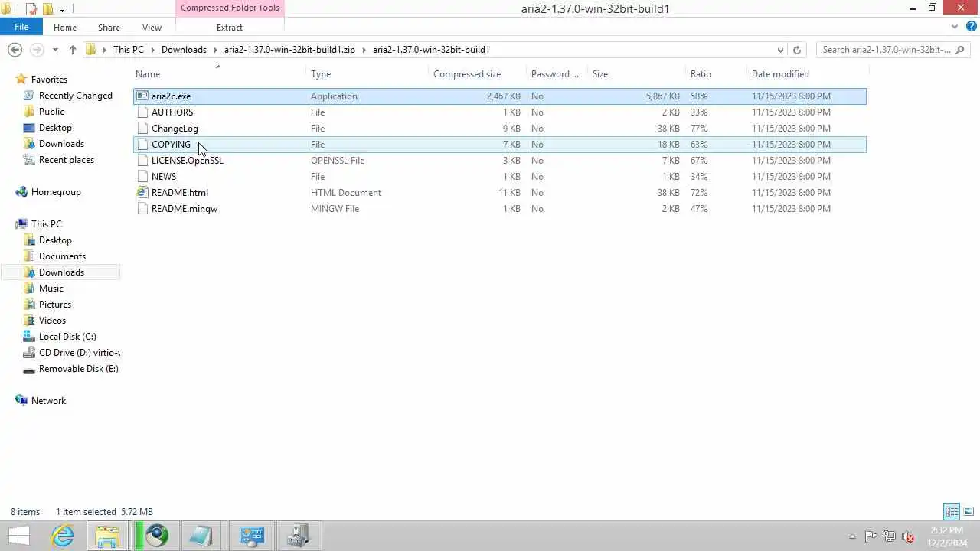980x551 pixels.
Task: Open volume speaker tray icon
Action: click(x=908, y=536)
